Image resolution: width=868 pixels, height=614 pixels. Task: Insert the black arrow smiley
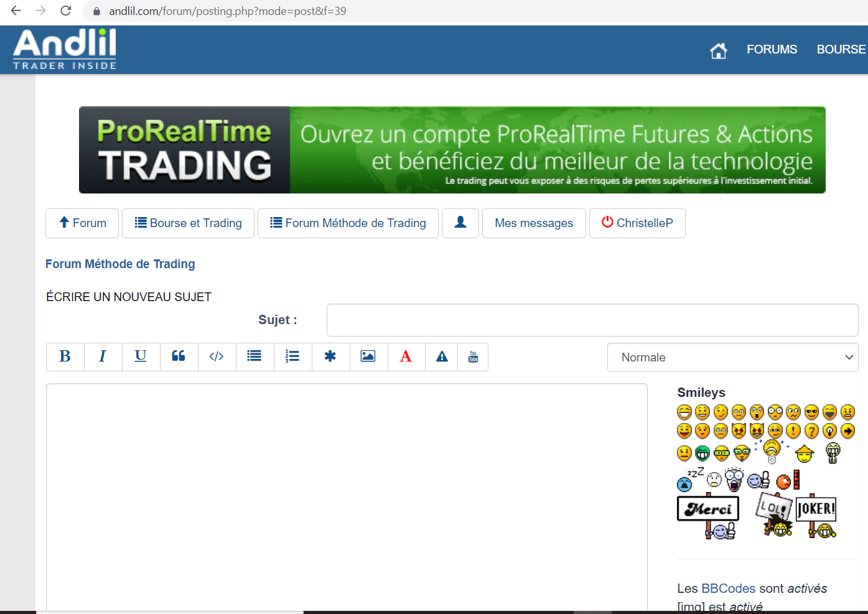point(847,431)
